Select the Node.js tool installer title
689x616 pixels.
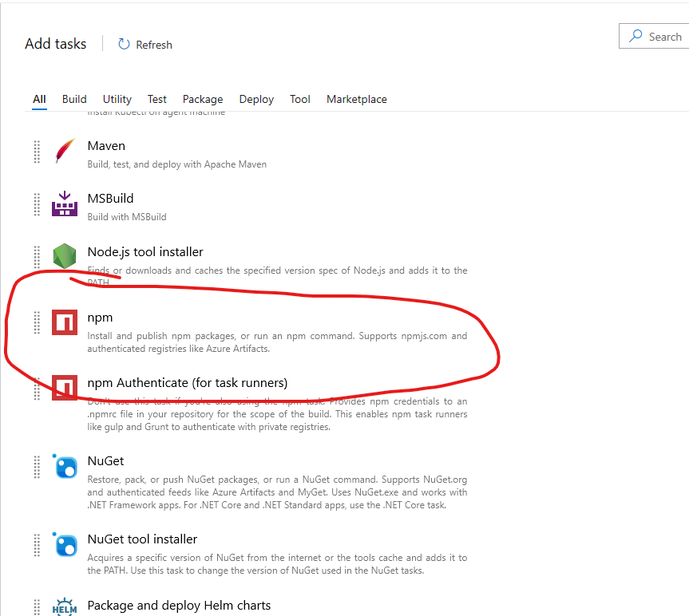pos(145,252)
